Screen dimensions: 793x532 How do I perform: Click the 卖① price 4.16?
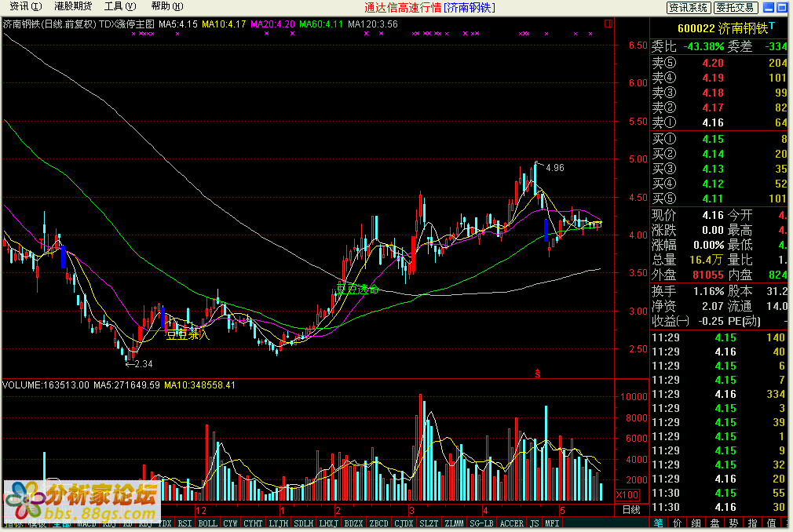pyautogui.click(x=713, y=122)
